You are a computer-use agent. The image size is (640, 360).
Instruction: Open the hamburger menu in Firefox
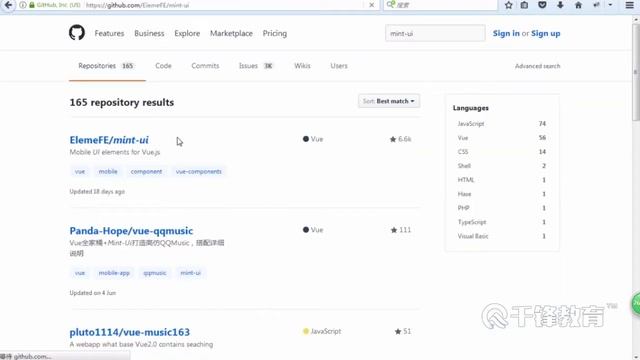629,5
